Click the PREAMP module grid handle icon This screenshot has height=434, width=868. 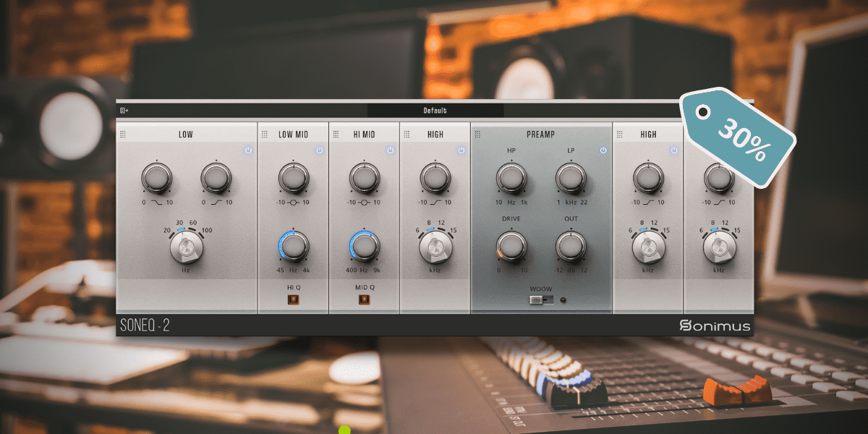tap(477, 134)
